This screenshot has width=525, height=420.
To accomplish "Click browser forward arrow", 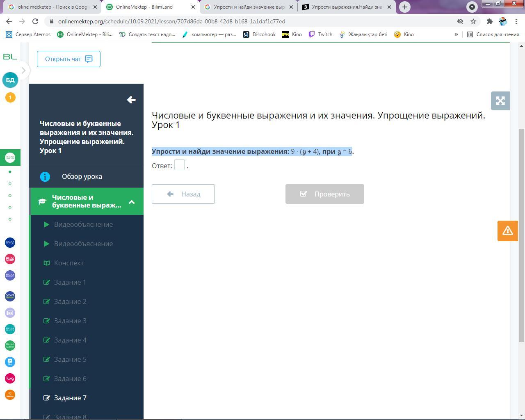I will click(22, 21).
